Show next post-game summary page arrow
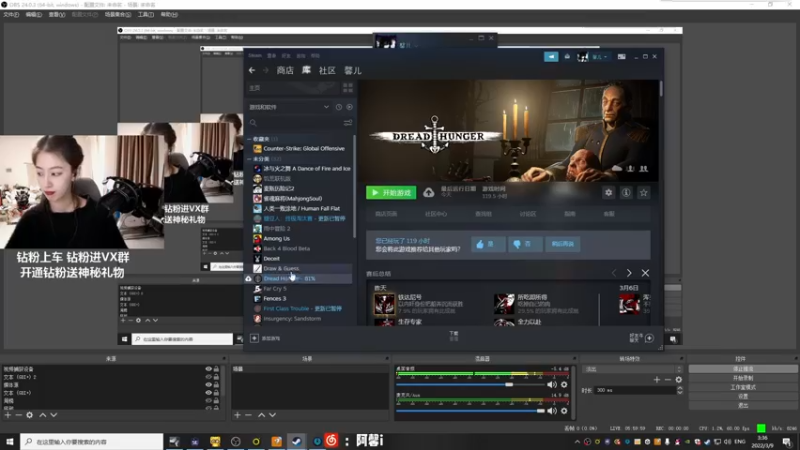The image size is (800, 450). pos(629,273)
